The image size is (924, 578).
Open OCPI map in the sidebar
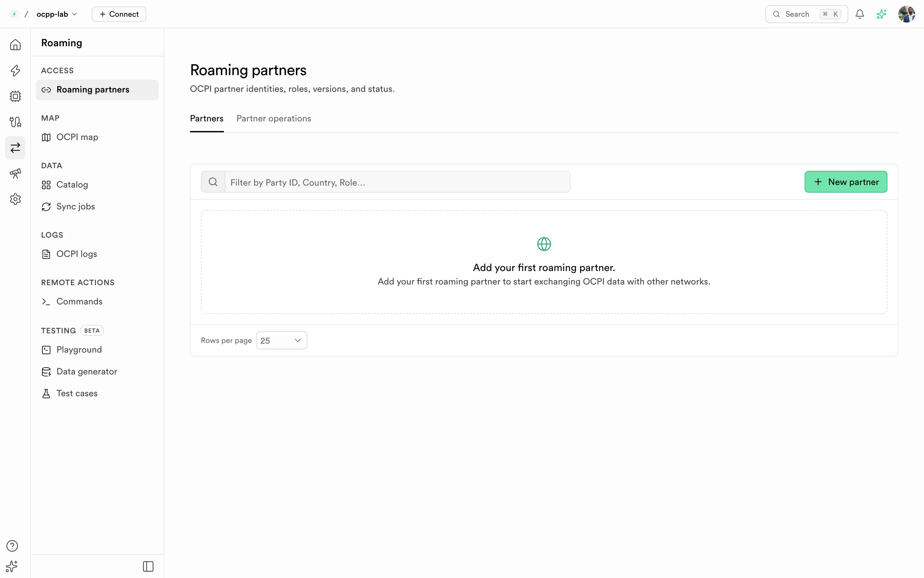coord(97,137)
